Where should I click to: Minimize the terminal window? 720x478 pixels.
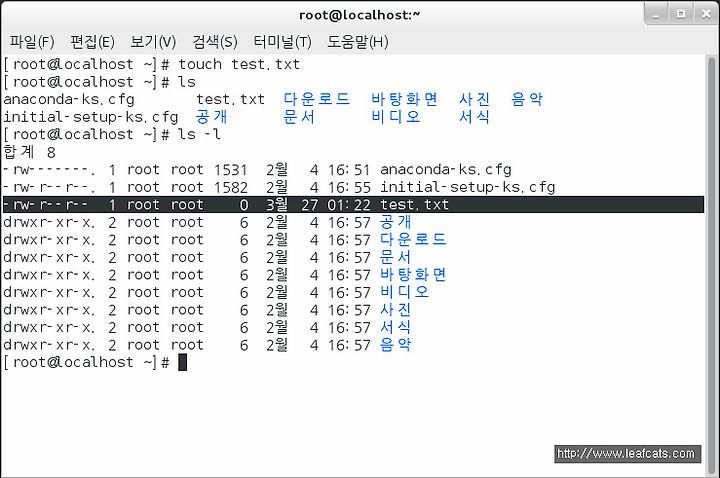click(x=656, y=15)
